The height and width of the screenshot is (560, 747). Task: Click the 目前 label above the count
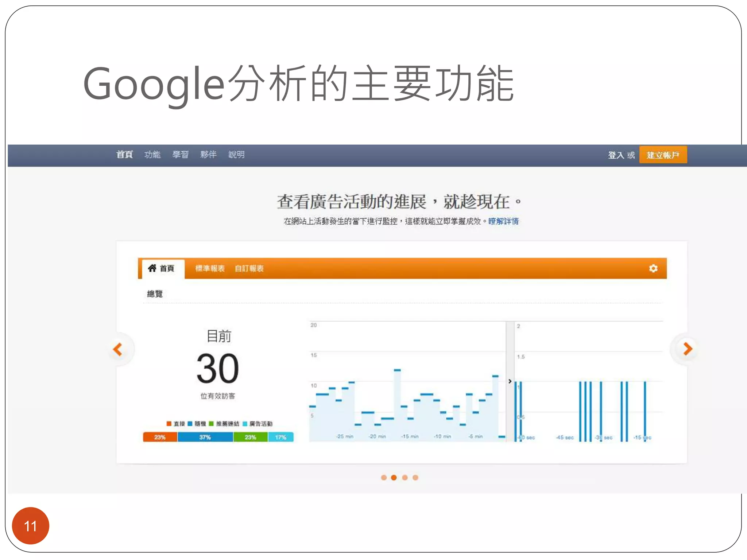tap(219, 336)
